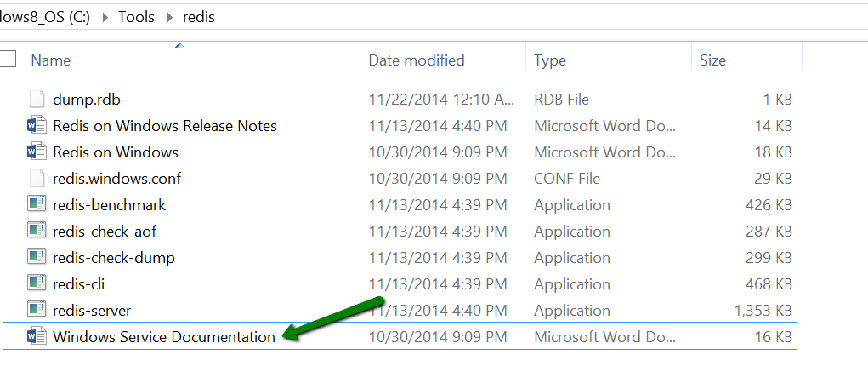Select redis-cli file name
Image resolution: width=868 pixels, height=389 pixels.
pos(78,283)
